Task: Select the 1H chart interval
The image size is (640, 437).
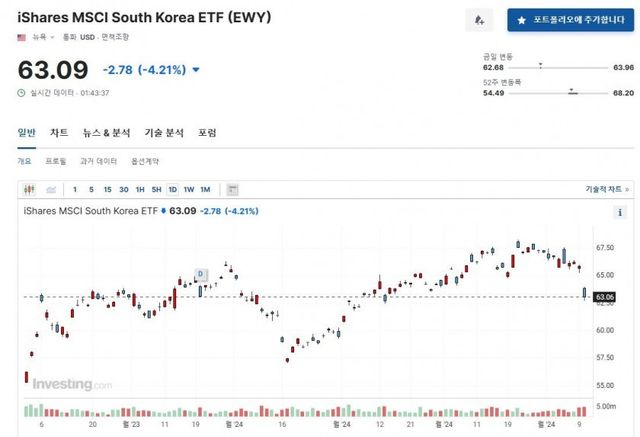Action: (x=140, y=189)
